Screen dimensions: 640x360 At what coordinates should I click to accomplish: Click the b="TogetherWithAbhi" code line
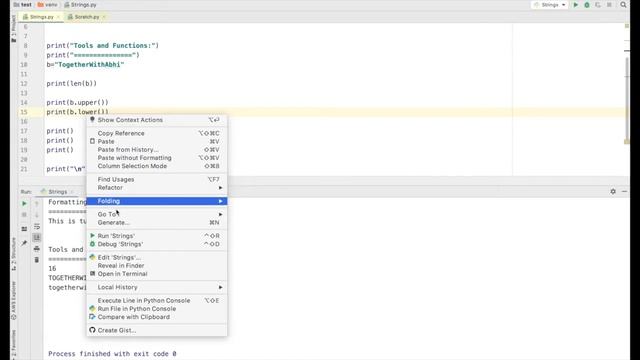pos(85,64)
